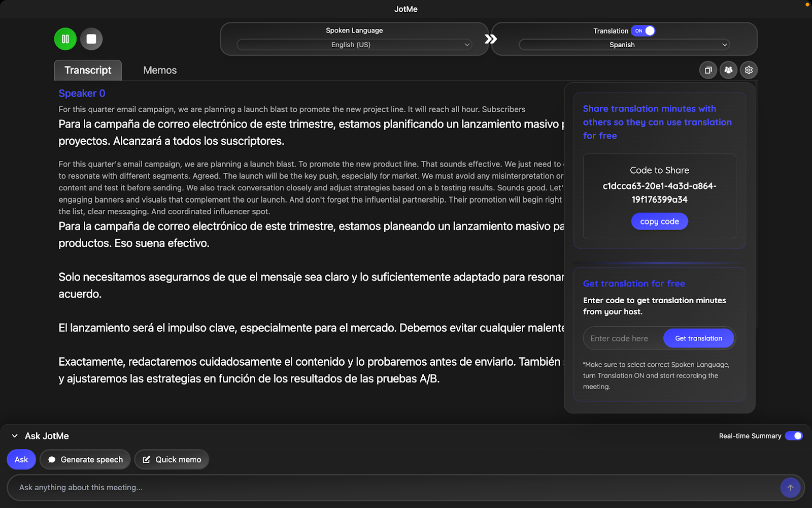Image resolution: width=812 pixels, height=508 pixels.
Task: Stop the recording
Action: (91, 39)
